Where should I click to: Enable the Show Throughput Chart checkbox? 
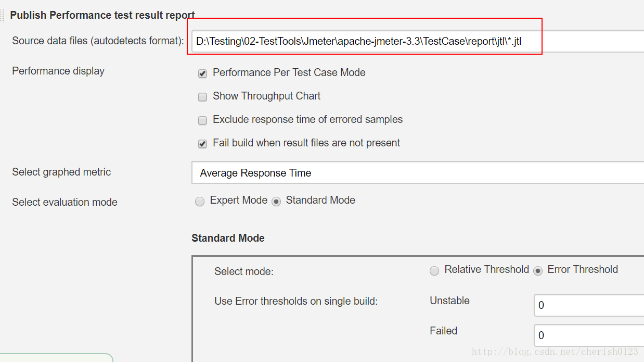203,97
